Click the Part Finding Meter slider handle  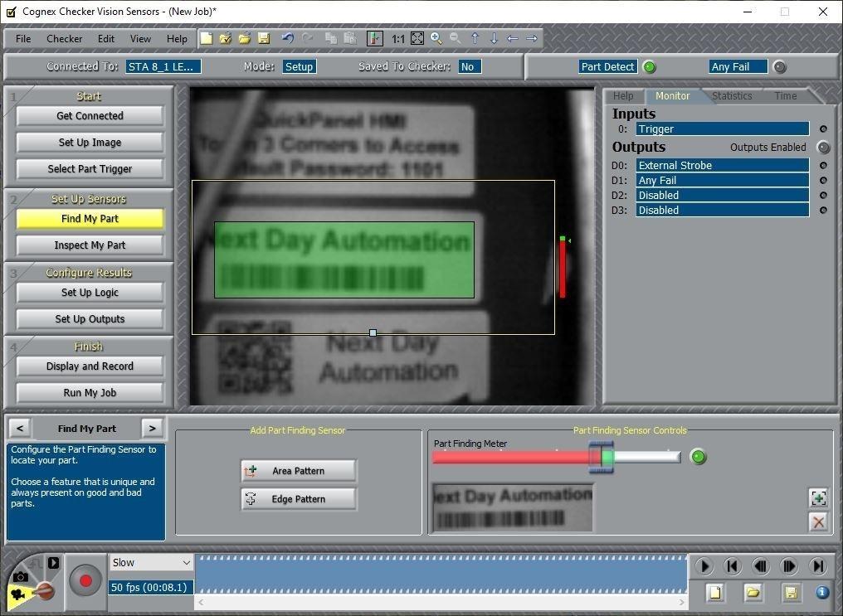click(601, 457)
